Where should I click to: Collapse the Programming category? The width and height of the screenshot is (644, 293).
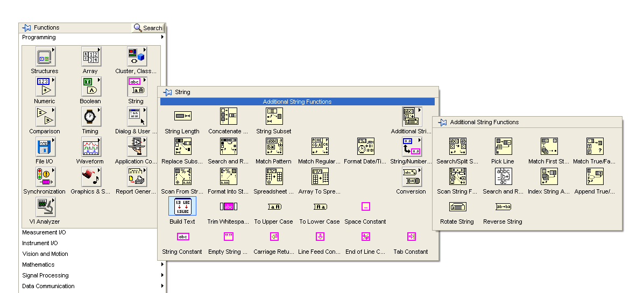(92, 37)
